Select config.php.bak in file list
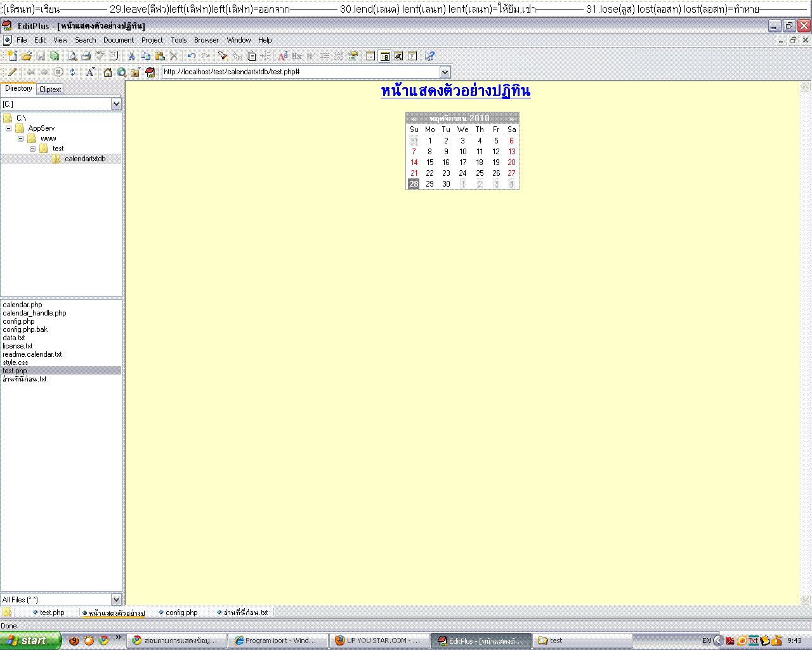This screenshot has width=812, height=650. click(25, 329)
